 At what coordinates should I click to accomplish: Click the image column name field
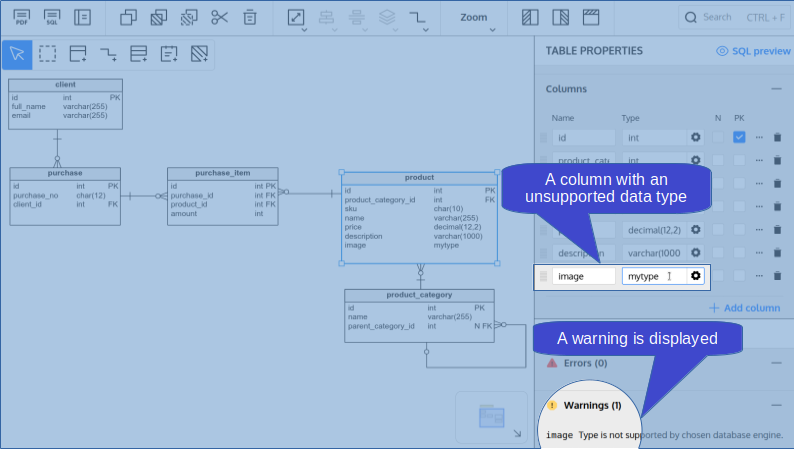(583, 276)
